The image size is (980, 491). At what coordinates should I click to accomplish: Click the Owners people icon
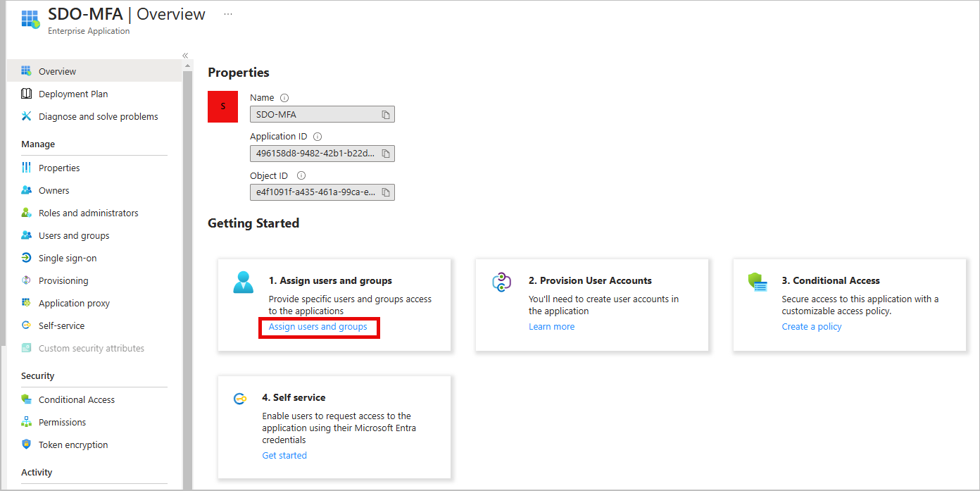tap(26, 190)
